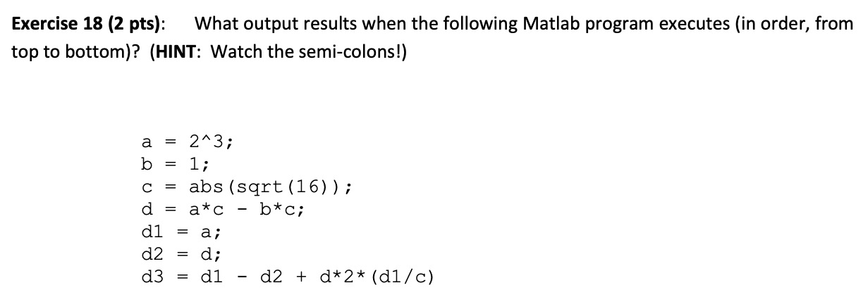
Task: Click the "d*2*" term on the last line
Action: pos(337,277)
